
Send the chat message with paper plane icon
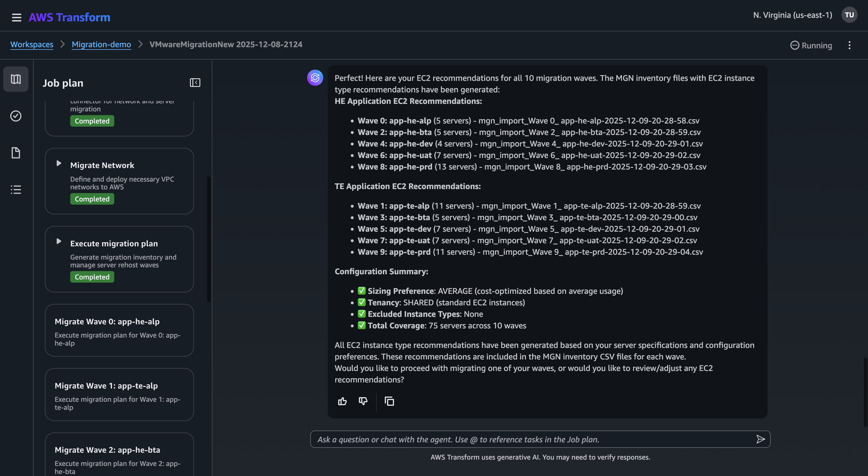761,439
